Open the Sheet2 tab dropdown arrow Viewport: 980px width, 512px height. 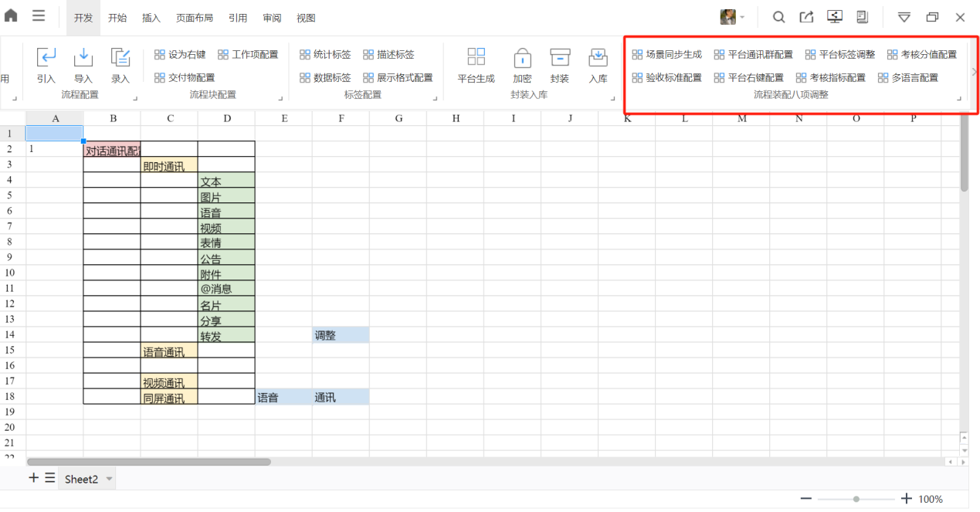click(x=110, y=479)
